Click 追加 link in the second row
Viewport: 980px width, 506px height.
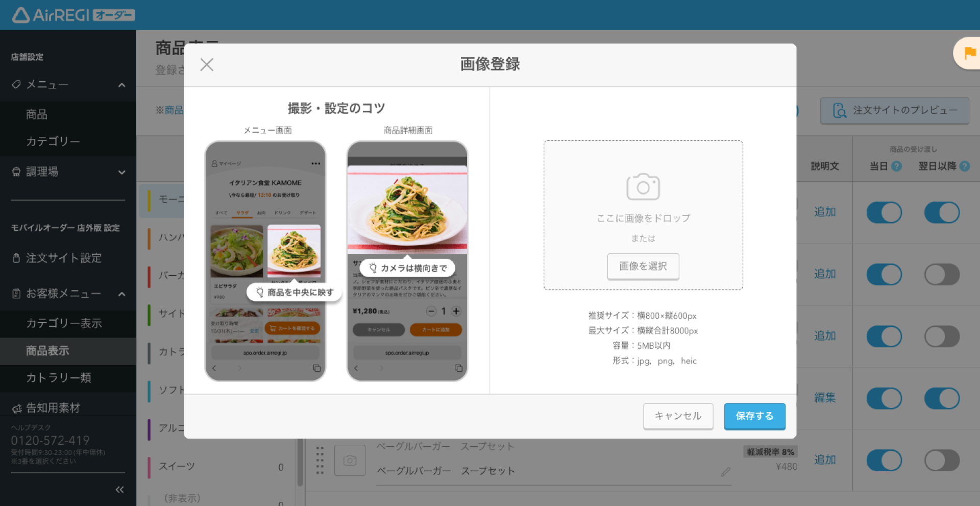(825, 274)
